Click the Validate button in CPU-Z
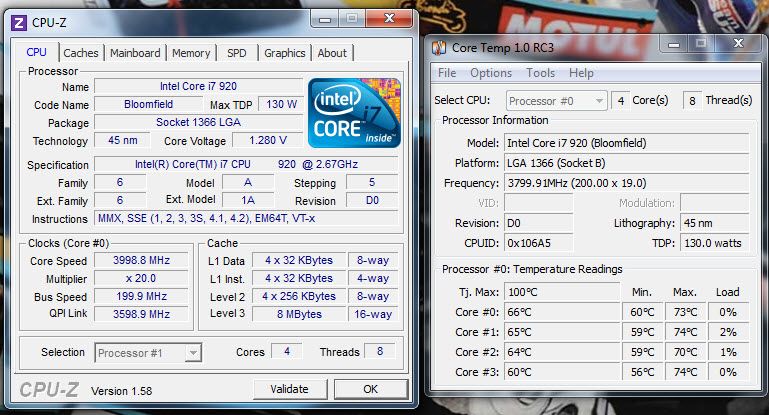The height and width of the screenshot is (415, 769). (x=290, y=389)
